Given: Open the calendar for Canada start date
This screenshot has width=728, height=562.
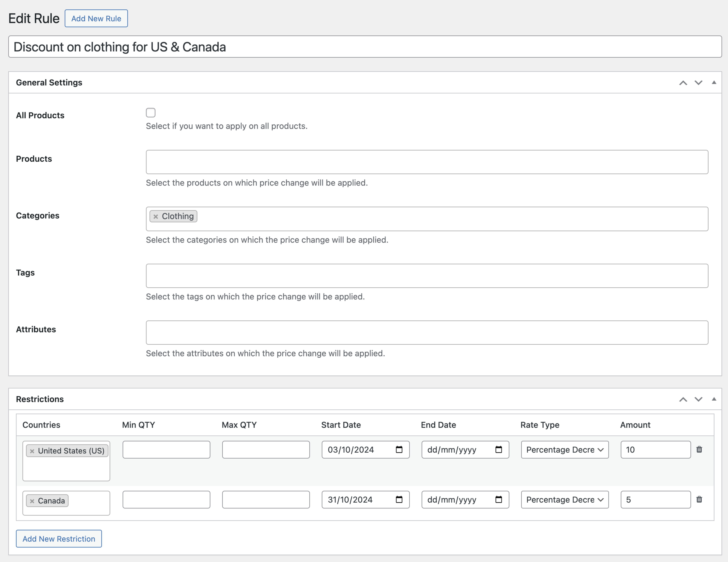Looking at the screenshot, I should point(399,500).
